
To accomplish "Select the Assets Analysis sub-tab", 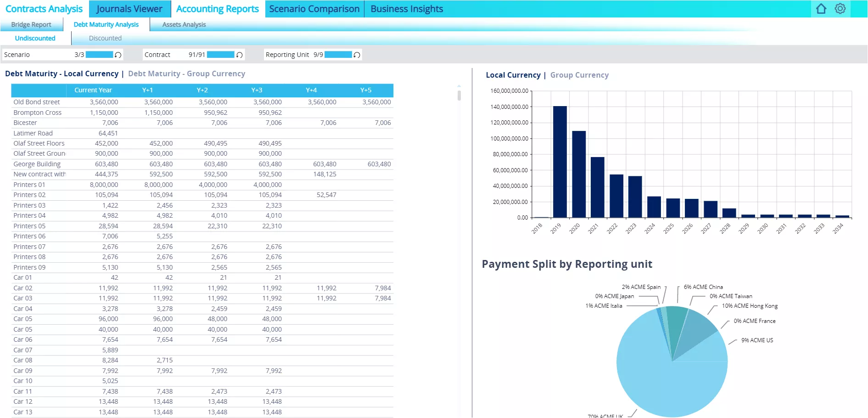I will (184, 24).
